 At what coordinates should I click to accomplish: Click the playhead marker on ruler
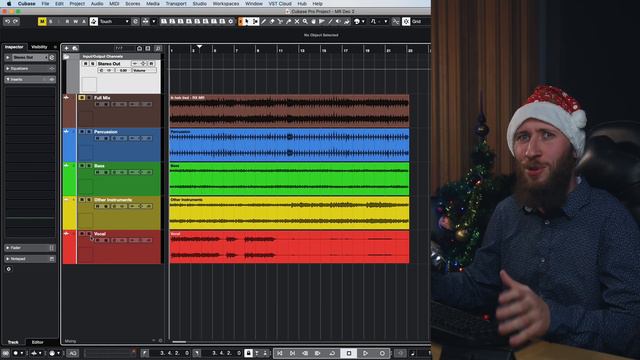click(199, 47)
